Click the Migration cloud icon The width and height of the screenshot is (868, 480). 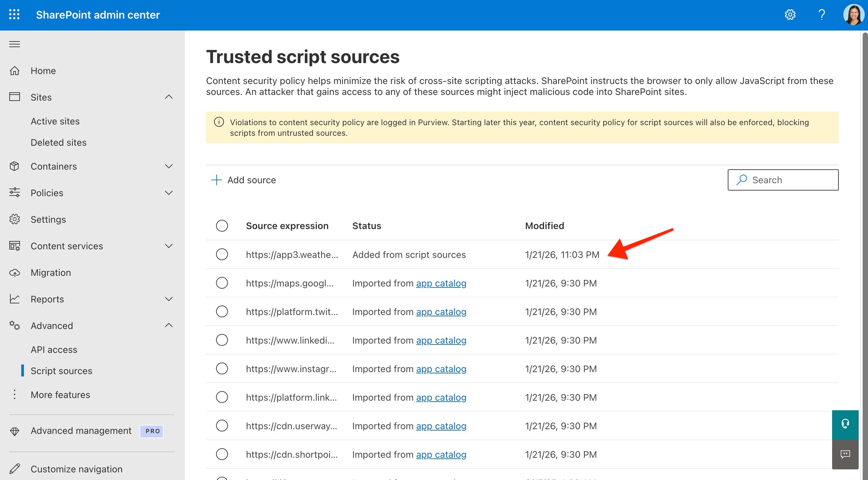[15, 272]
